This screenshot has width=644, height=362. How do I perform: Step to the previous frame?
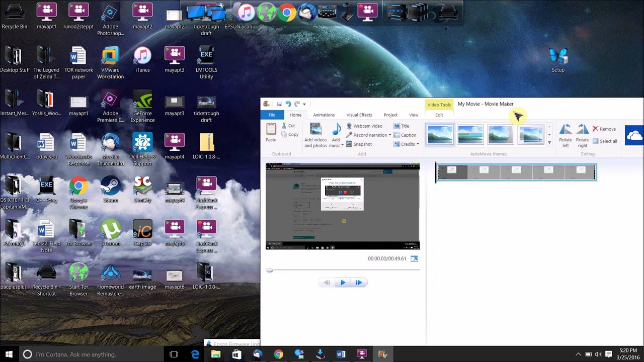(327, 283)
